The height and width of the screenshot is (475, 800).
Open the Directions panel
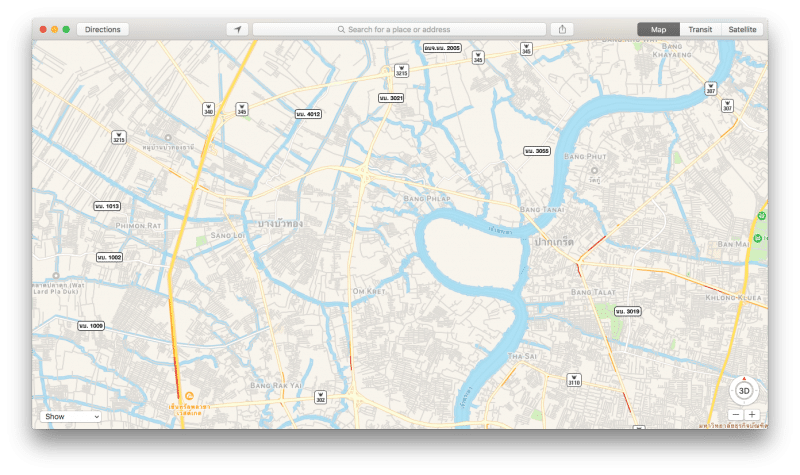(103, 30)
